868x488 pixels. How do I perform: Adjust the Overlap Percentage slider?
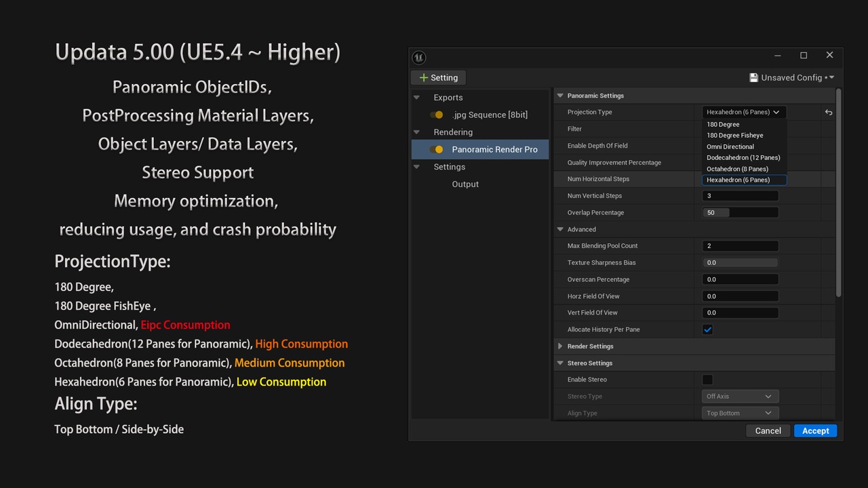pyautogui.click(x=741, y=213)
